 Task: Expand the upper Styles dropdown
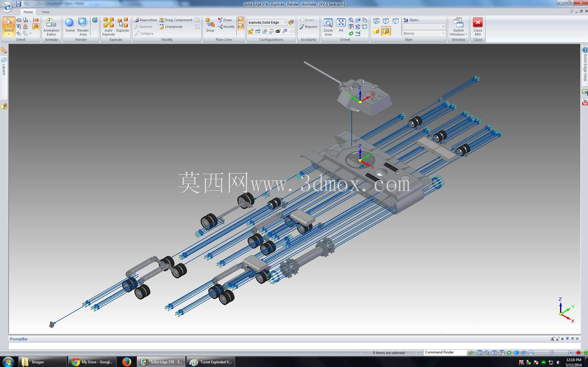(443, 27)
